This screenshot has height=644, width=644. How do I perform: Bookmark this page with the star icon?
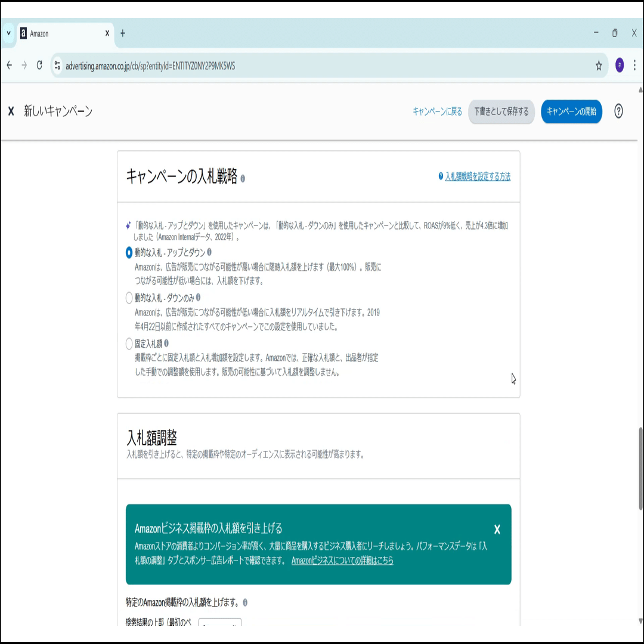pos(599,66)
